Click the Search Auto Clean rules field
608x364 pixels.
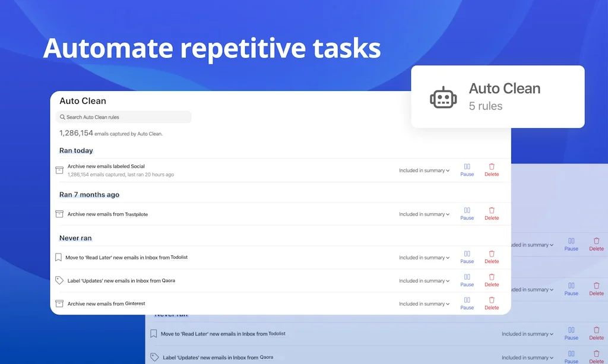[x=123, y=117]
